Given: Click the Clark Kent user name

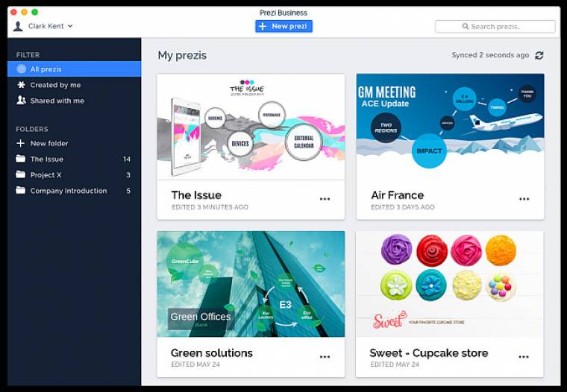Looking at the screenshot, I should point(46,26).
